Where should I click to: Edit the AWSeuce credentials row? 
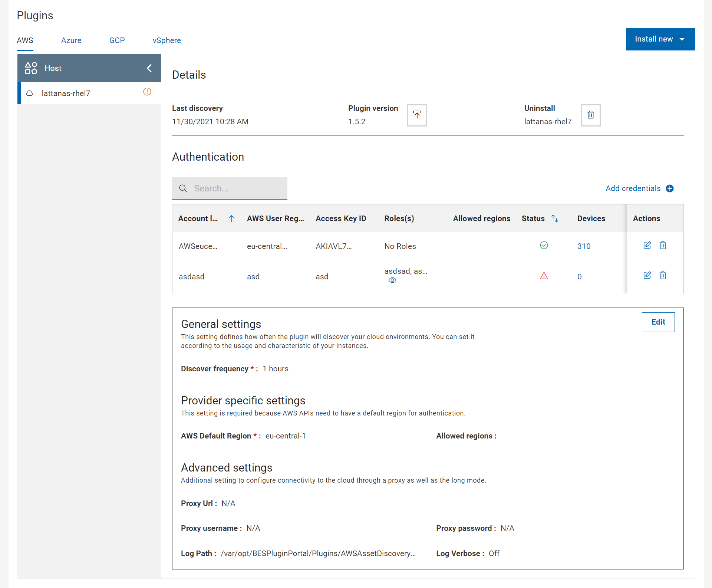[647, 245]
